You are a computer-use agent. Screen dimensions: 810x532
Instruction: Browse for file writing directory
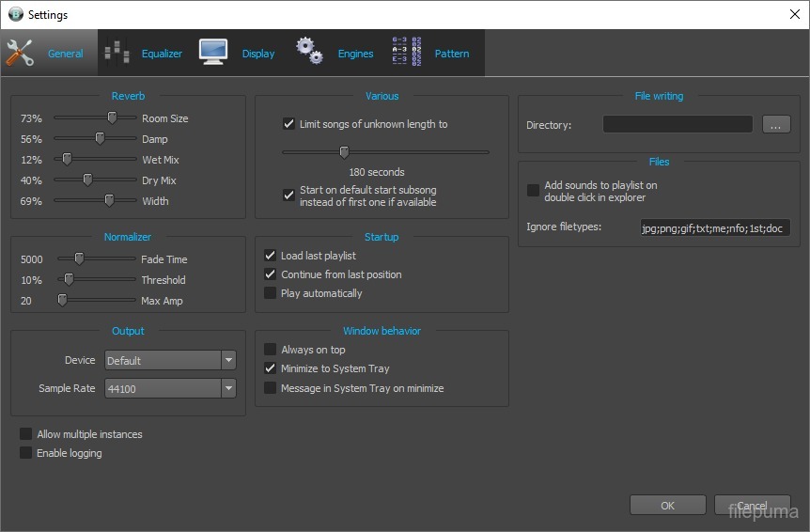[776, 125]
